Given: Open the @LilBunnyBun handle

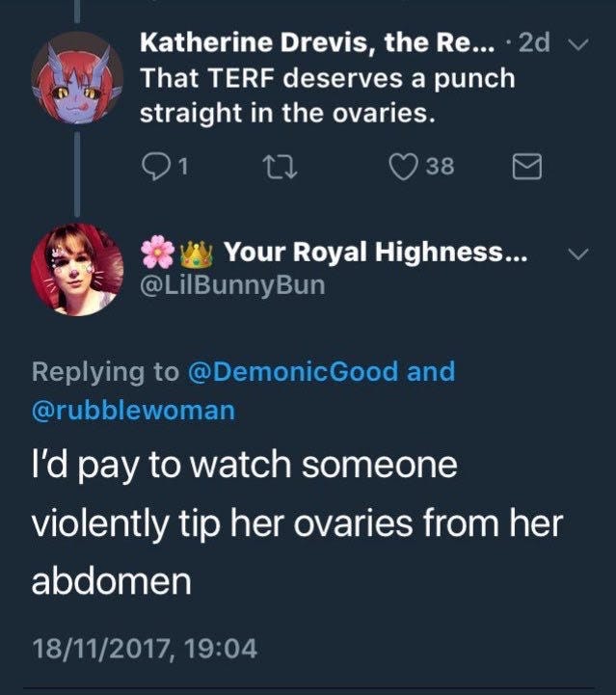Looking at the screenshot, I should [232, 285].
